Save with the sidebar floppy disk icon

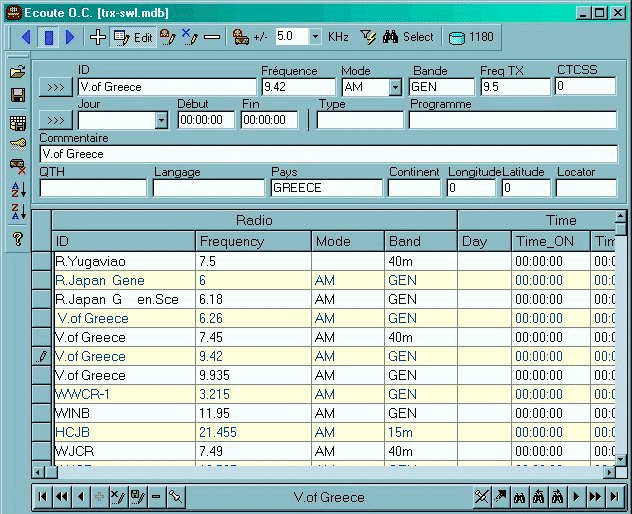18,96
